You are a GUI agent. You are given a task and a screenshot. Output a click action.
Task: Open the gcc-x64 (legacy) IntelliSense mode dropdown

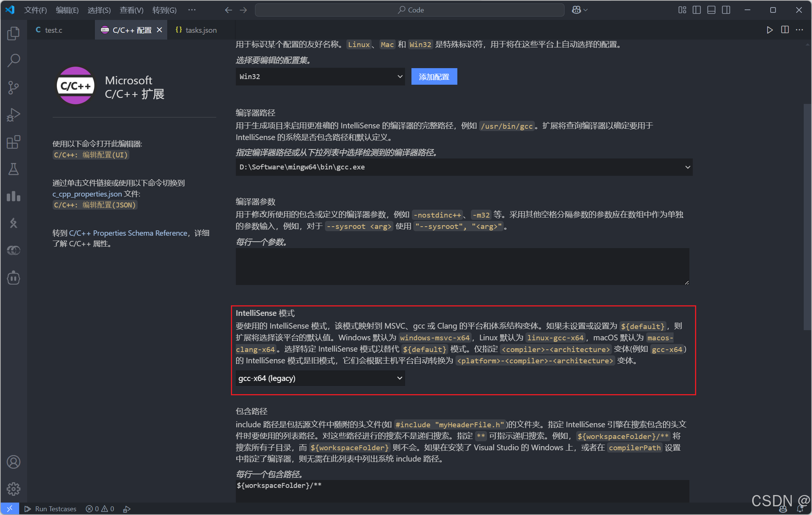(320, 378)
